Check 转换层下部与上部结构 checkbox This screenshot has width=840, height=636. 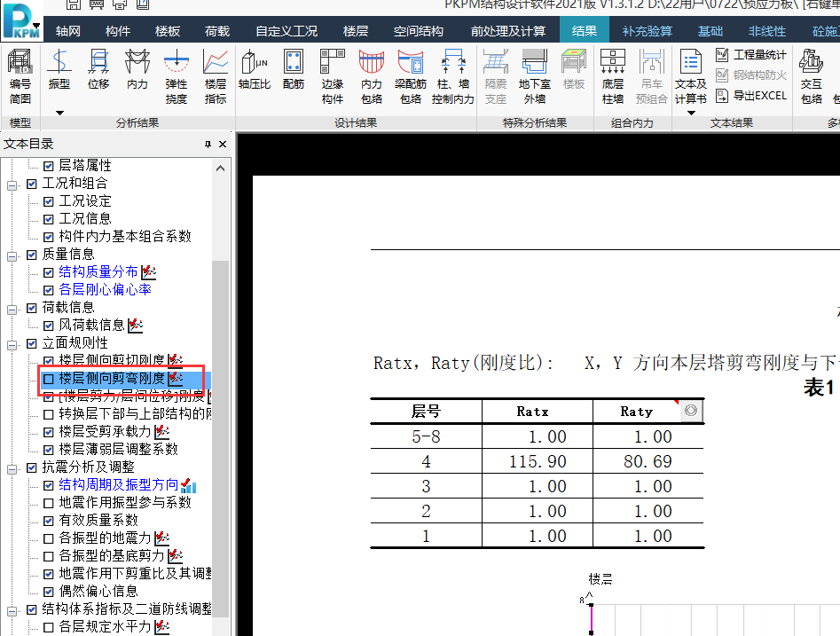[48, 414]
